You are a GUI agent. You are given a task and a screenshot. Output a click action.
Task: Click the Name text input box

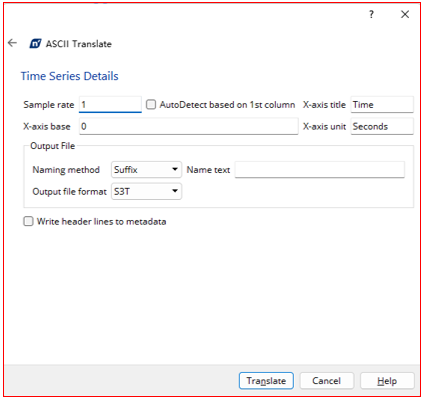[x=320, y=170]
